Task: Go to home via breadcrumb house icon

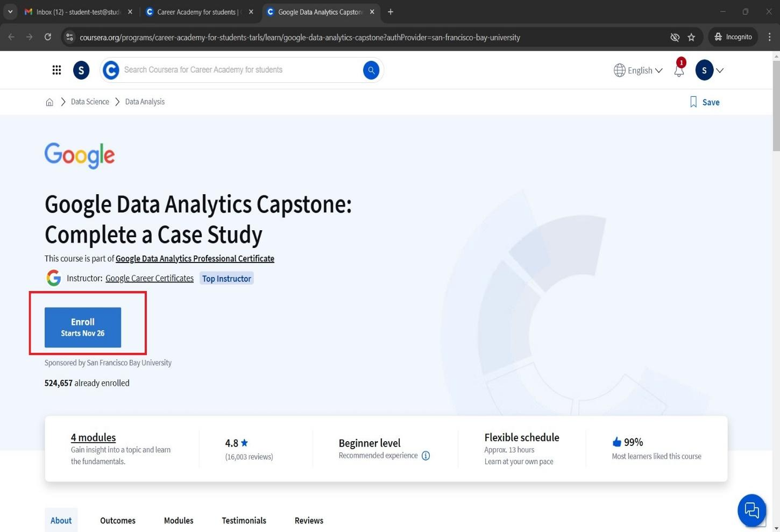Action: point(49,102)
